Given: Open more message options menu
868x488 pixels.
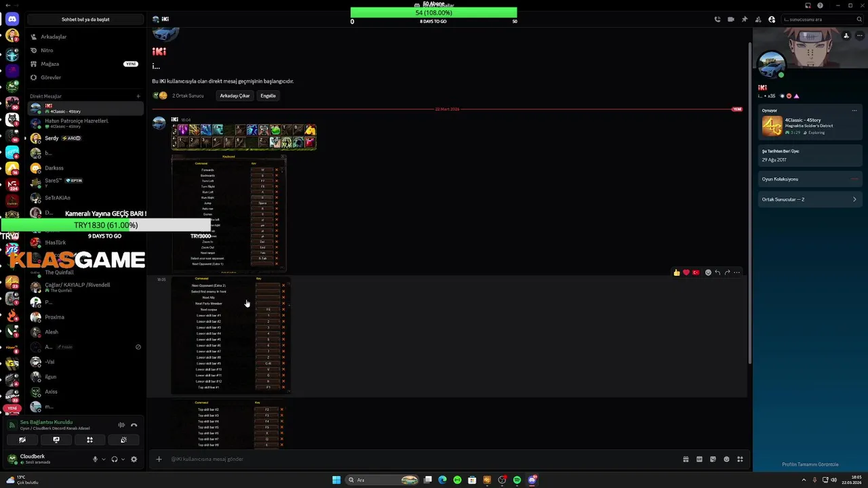Looking at the screenshot, I should tap(737, 272).
